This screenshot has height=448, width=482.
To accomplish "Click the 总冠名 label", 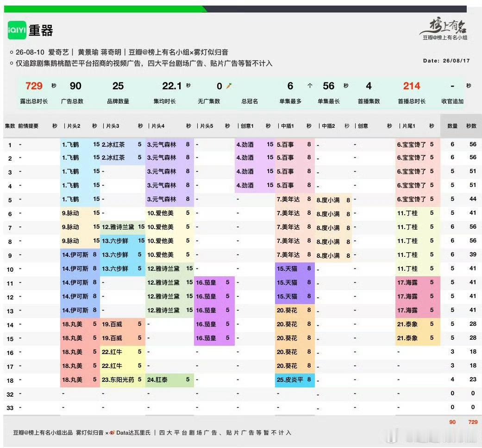I will click(x=249, y=101).
